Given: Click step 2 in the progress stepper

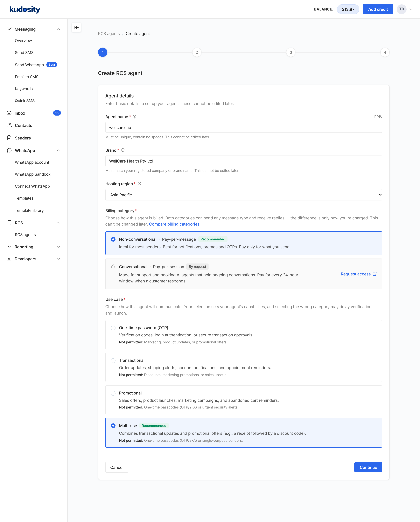Looking at the screenshot, I should [x=197, y=52].
